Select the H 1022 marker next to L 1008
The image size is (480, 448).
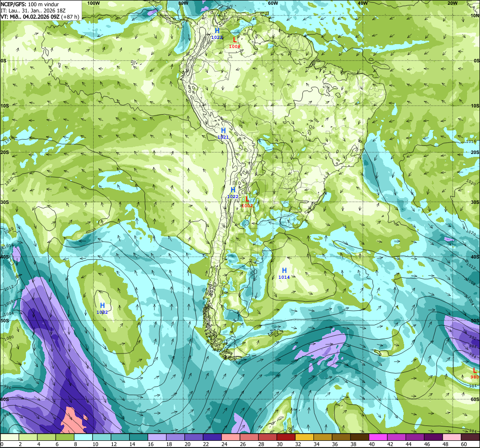point(217,34)
